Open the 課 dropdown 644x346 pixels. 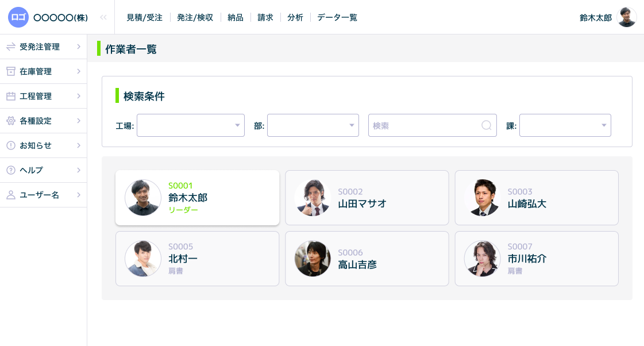point(565,125)
